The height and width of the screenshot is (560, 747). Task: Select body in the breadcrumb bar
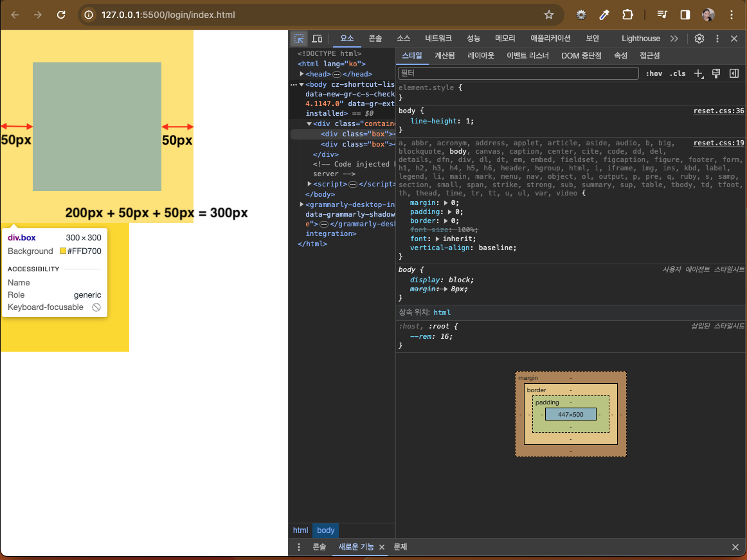click(x=326, y=530)
